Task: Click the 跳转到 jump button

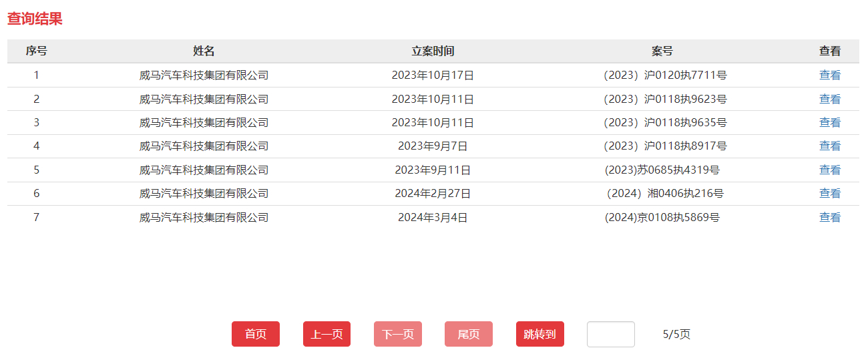Action: point(539,334)
